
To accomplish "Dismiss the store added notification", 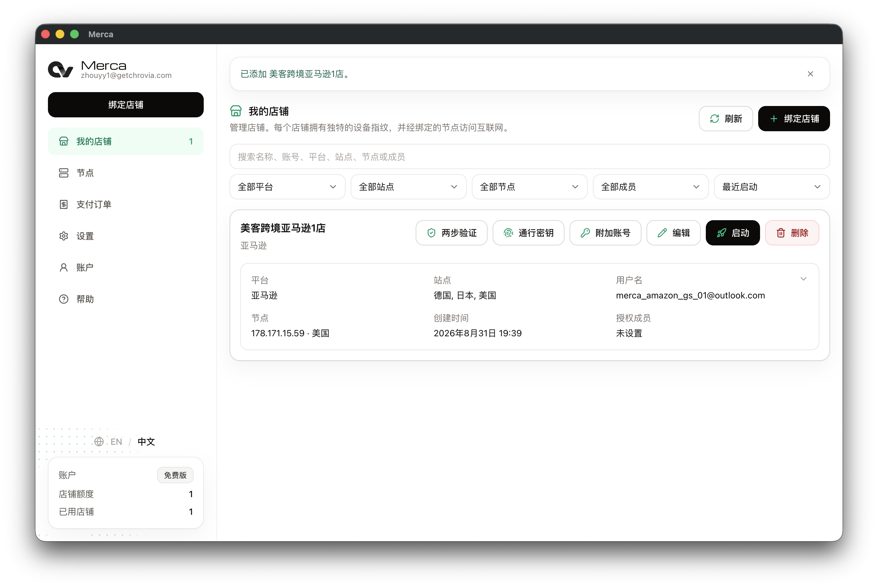I will 810,74.
